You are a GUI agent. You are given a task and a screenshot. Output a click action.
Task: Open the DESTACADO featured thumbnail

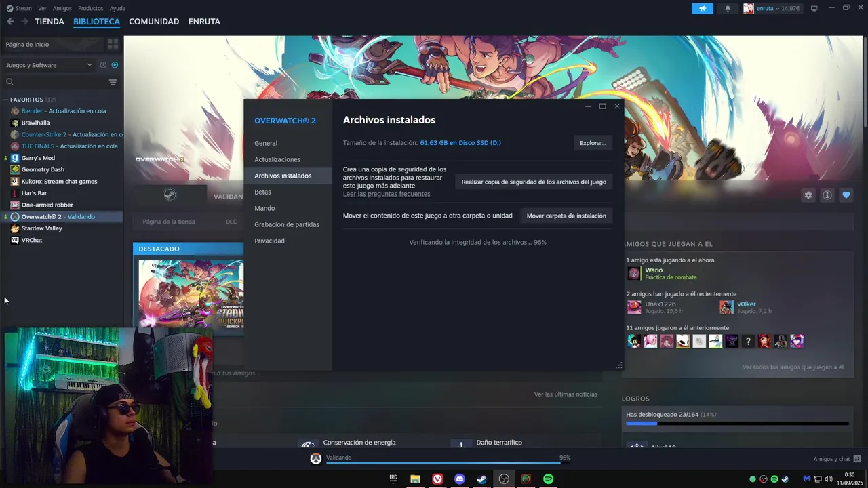191,293
